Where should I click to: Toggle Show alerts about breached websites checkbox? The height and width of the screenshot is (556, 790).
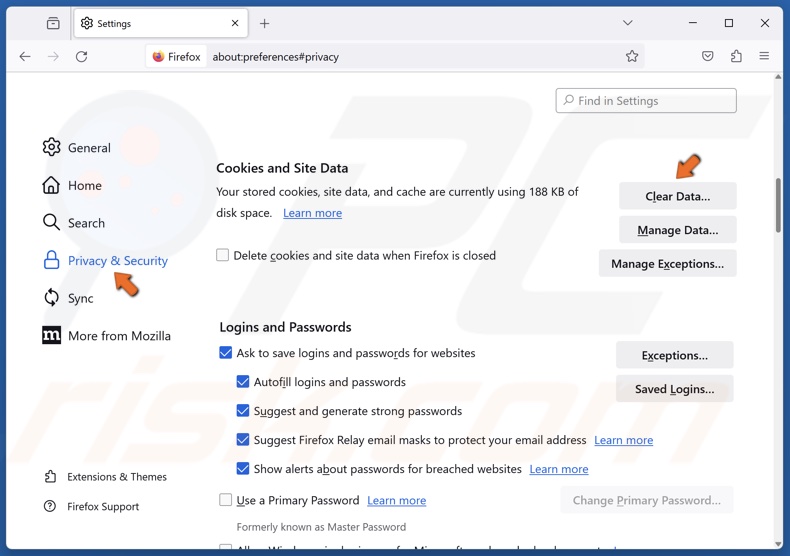[242, 468]
